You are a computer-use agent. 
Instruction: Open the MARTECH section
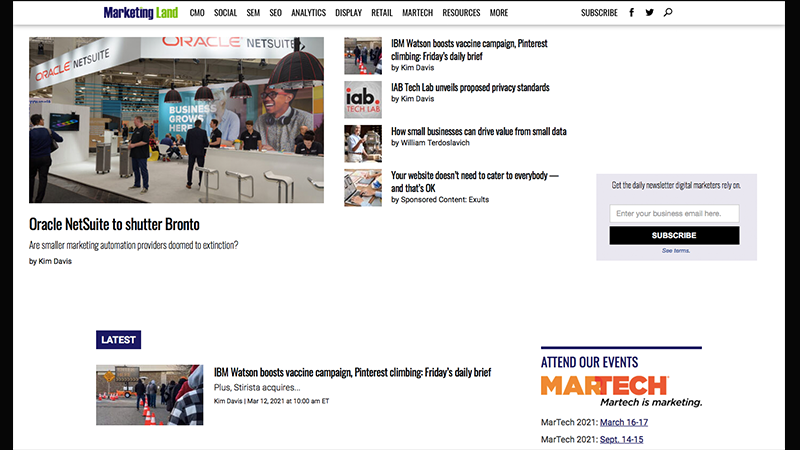[x=417, y=13]
